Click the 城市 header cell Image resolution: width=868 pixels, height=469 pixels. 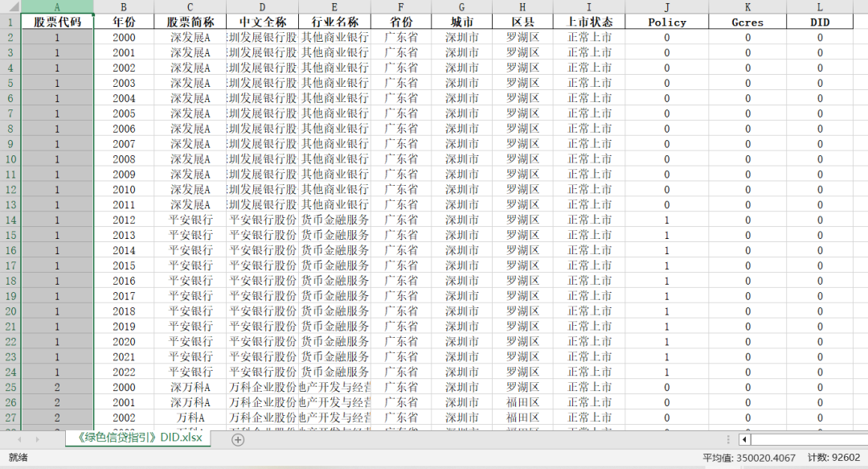(x=461, y=23)
